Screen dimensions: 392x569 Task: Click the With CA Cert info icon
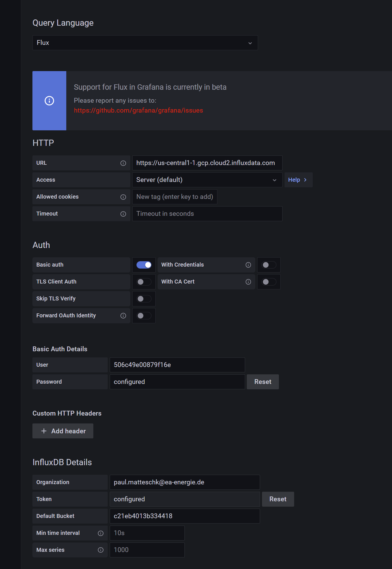(248, 282)
